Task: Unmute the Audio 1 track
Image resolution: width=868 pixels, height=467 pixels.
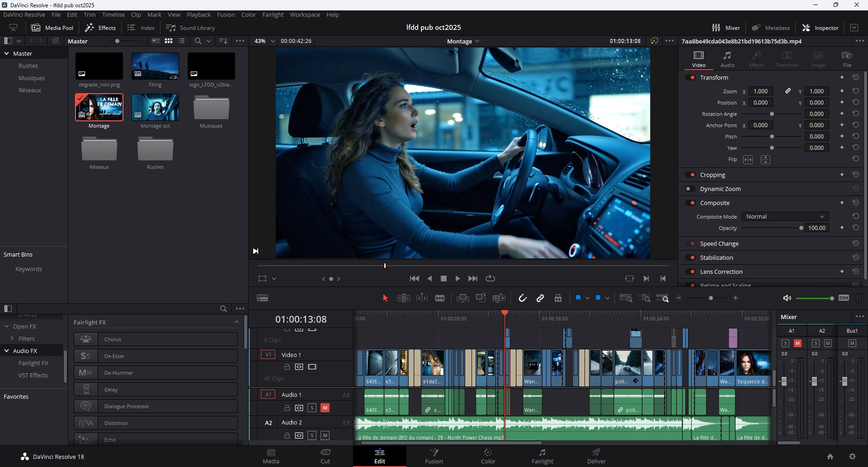Action: tap(325, 408)
